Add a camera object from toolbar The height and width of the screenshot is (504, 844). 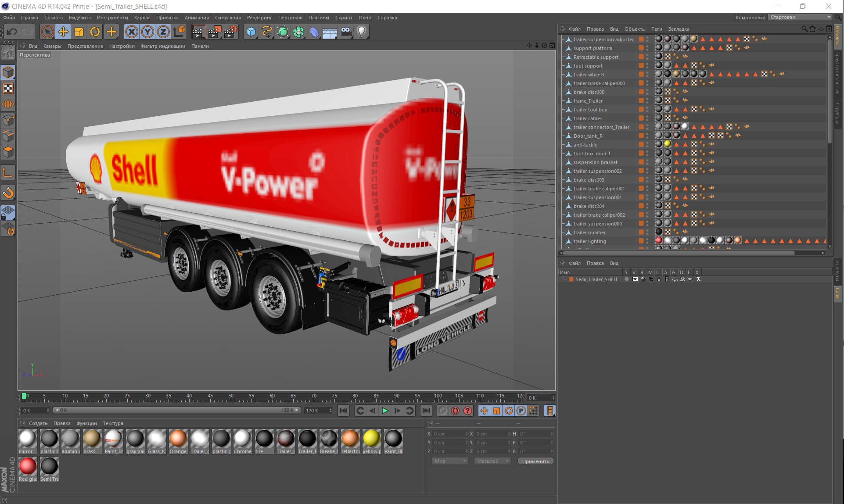click(x=346, y=32)
